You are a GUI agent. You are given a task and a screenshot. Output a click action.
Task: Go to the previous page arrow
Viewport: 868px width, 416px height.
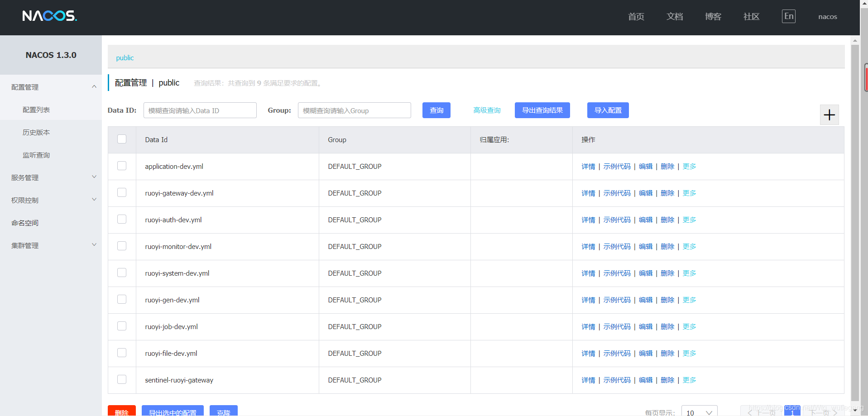click(749, 412)
